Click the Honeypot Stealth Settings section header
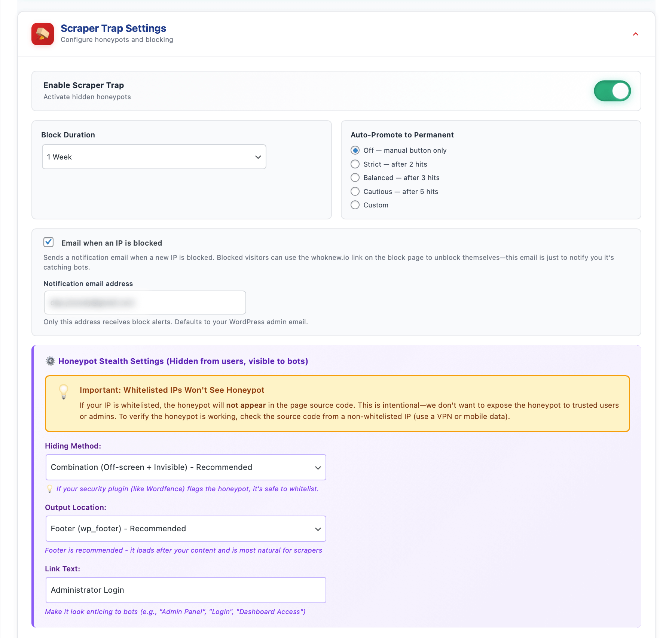 pyautogui.click(x=183, y=361)
